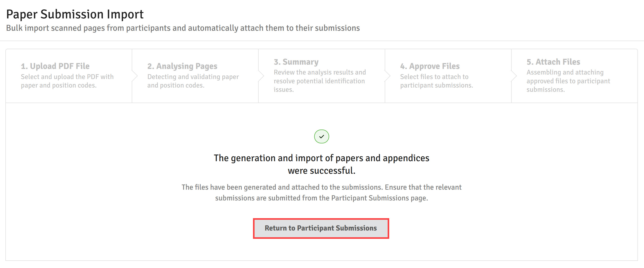Screen dimensions: 644x268
Task: Click the Return to Participant Submissions button
Action: click(321, 228)
